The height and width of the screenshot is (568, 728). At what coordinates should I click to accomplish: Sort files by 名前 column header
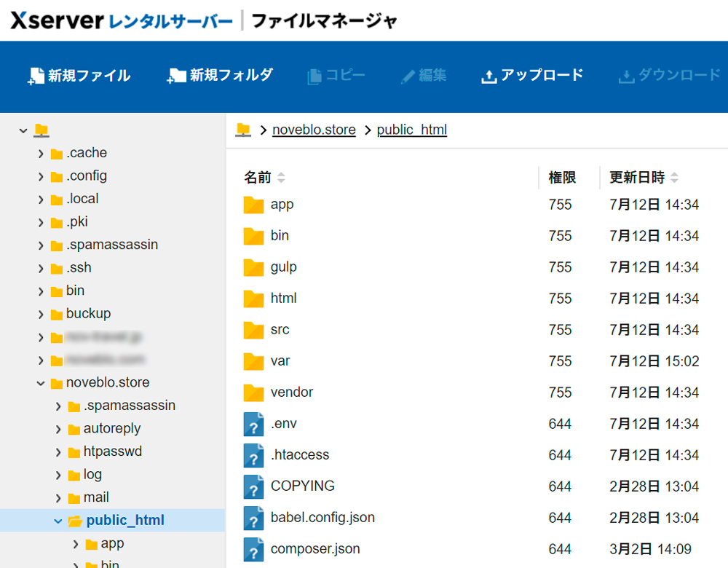(x=259, y=176)
